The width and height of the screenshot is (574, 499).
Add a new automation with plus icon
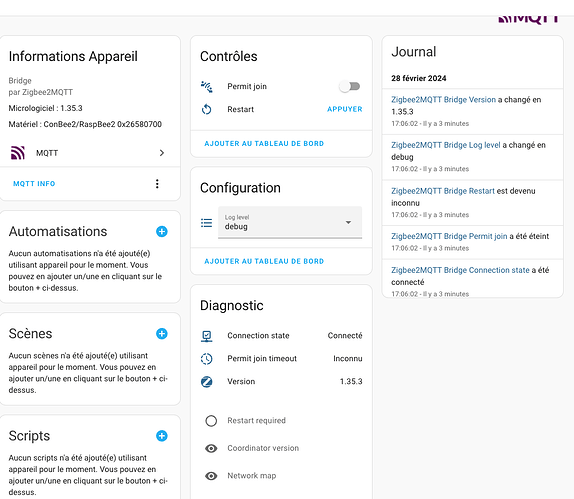[162, 231]
